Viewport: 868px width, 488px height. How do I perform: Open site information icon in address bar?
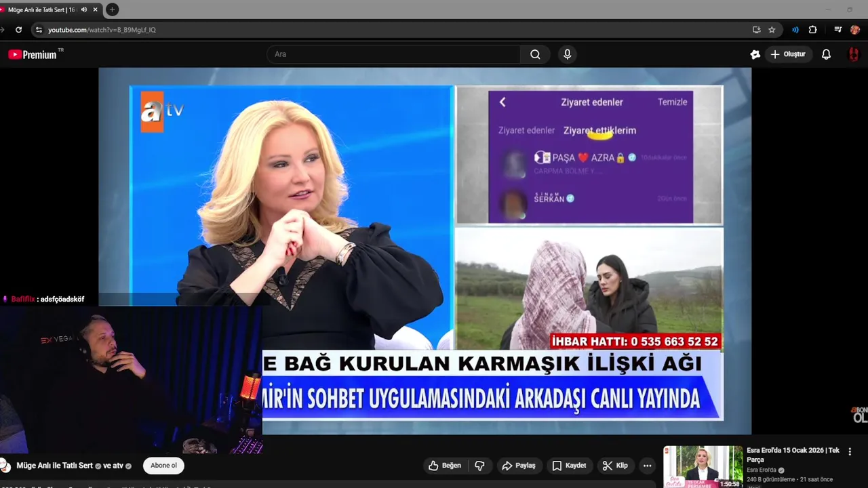[x=39, y=30]
